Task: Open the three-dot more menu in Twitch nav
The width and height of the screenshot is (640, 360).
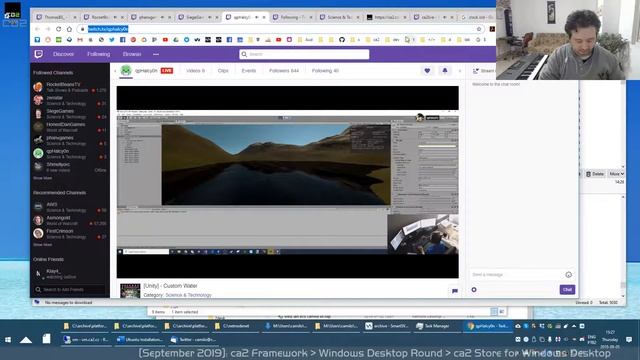Action: click(x=156, y=54)
